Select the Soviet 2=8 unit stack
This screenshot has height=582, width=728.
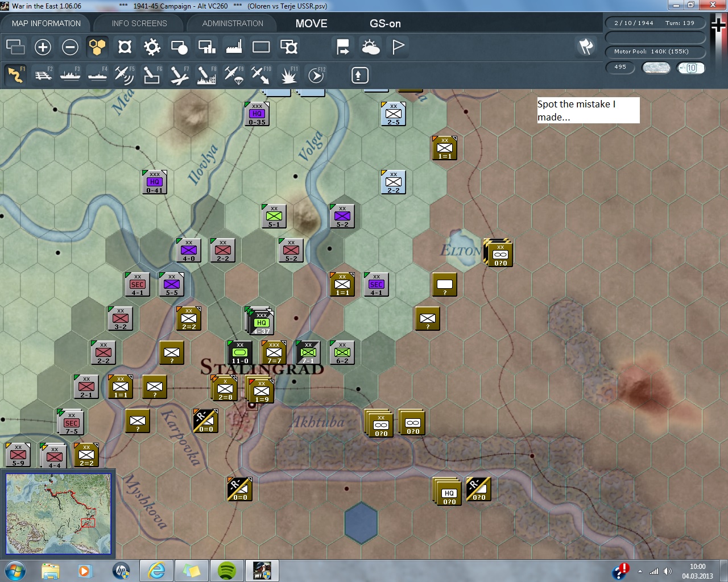225,389
